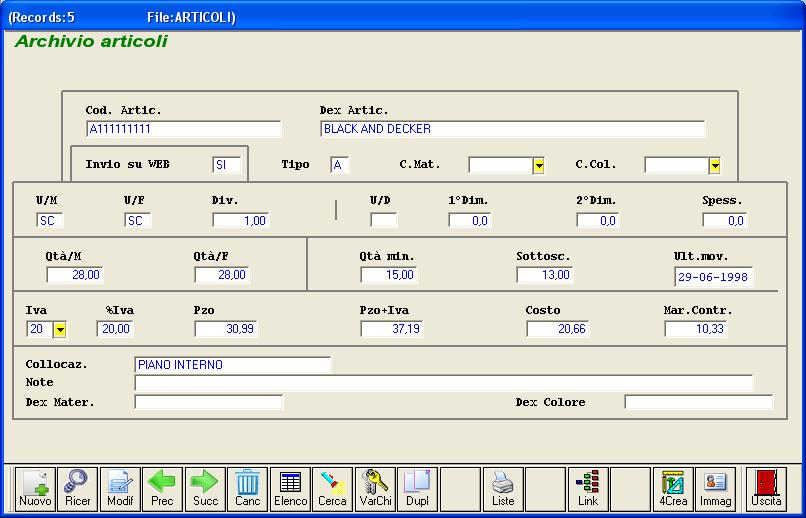Click the Cerca flashlight icon
This screenshot has width=806, height=518.
coord(333,489)
